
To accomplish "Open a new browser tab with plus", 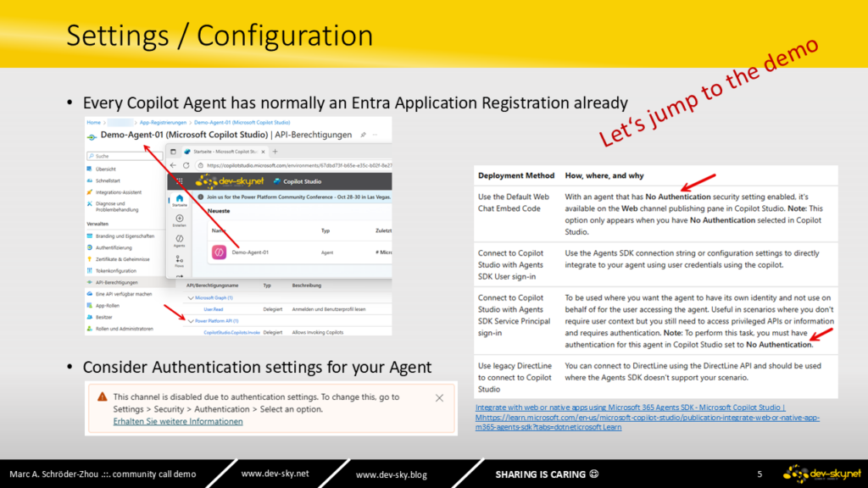I will coord(275,152).
